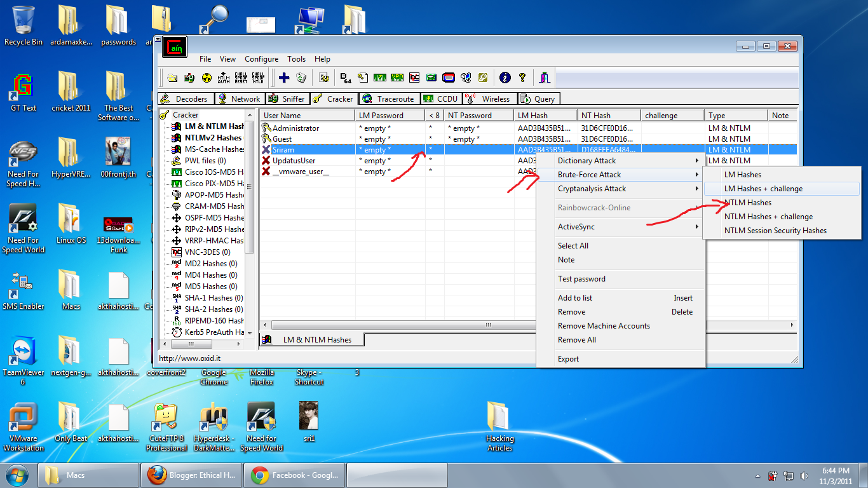The height and width of the screenshot is (488, 868).
Task: Toggle the Sniffer with the network card icon
Action: (190, 77)
